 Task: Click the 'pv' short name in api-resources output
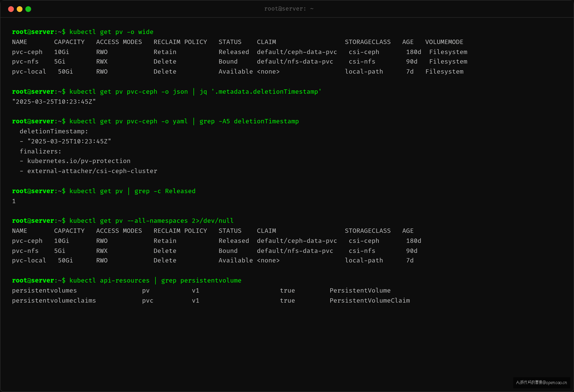tap(146, 291)
